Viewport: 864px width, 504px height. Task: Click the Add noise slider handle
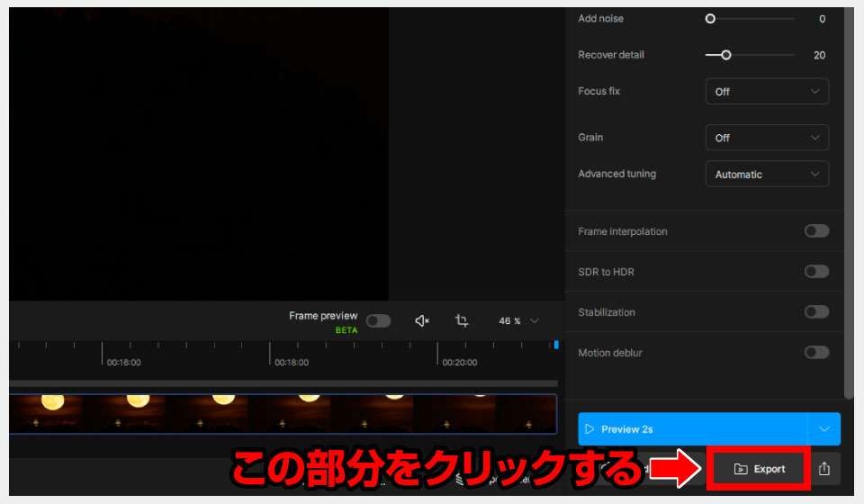coord(710,19)
